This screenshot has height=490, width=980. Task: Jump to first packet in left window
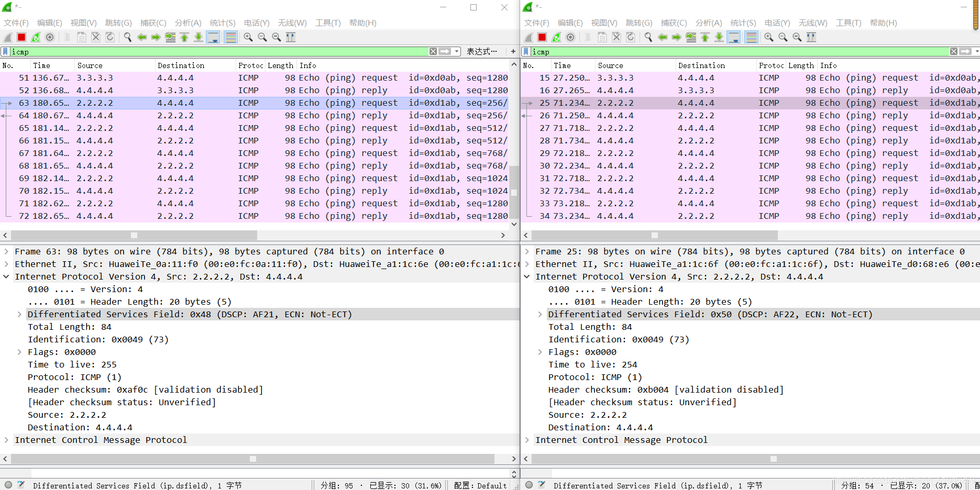tap(184, 37)
